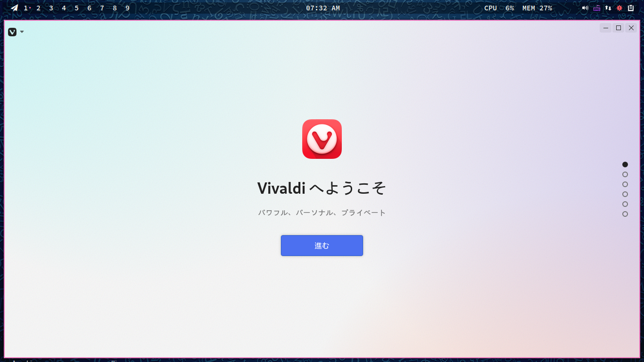Screen dimensions: 644x362
Task: Click the paper plane launcher icon
Action: (15, 8)
